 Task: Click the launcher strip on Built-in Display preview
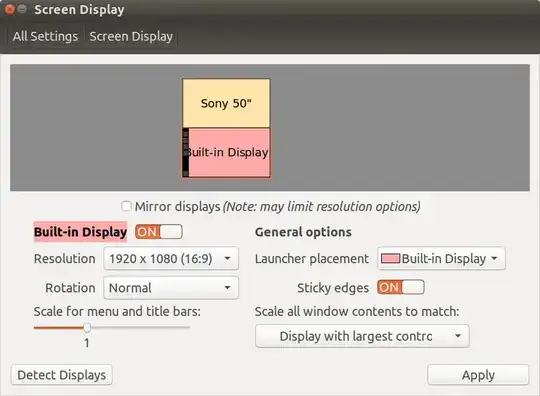[x=186, y=153]
